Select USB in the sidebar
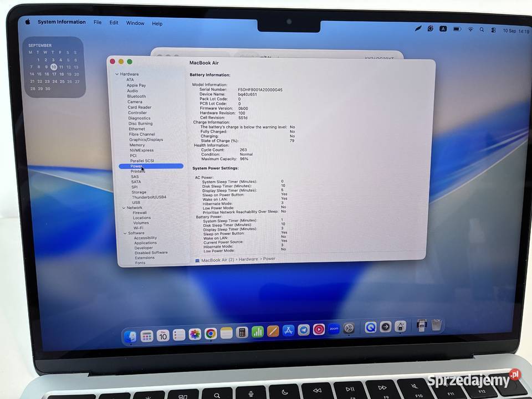532x399 pixels. coord(136,203)
